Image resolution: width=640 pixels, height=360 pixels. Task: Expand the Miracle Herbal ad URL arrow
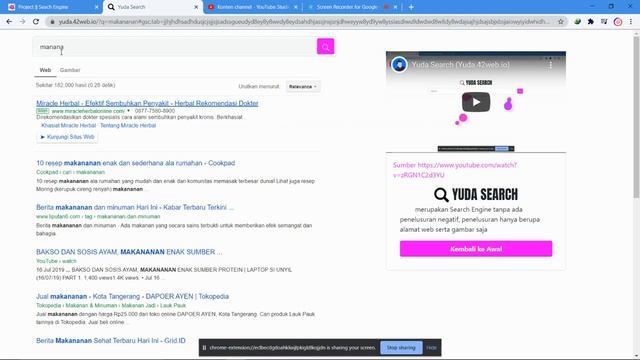point(128,111)
